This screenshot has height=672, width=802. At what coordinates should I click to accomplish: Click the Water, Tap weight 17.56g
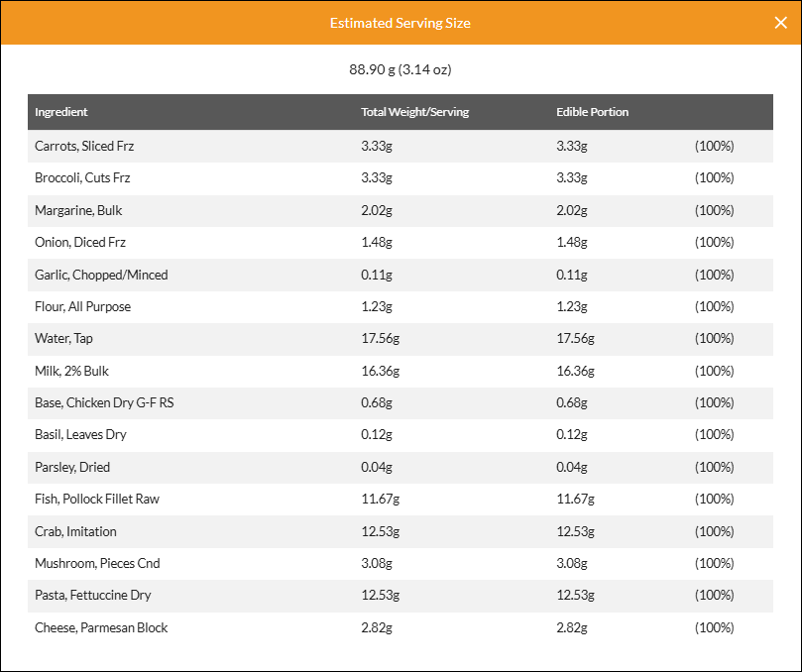point(380,339)
